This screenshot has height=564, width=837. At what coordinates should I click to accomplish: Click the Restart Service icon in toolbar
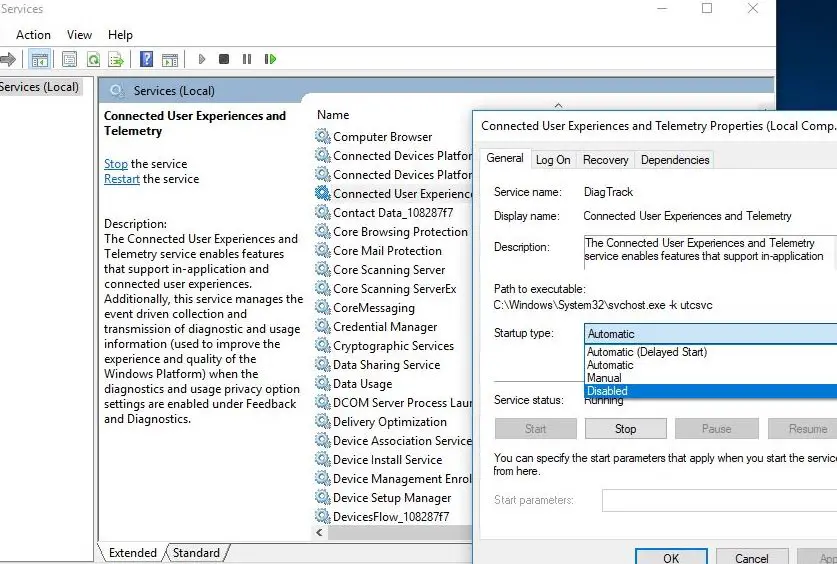point(270,59)
